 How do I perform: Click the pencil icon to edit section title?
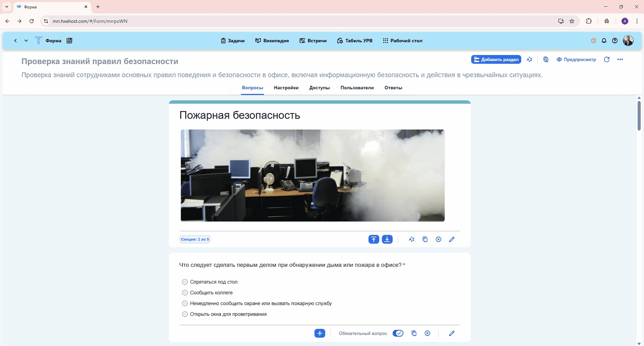click(x=452, y=239)
